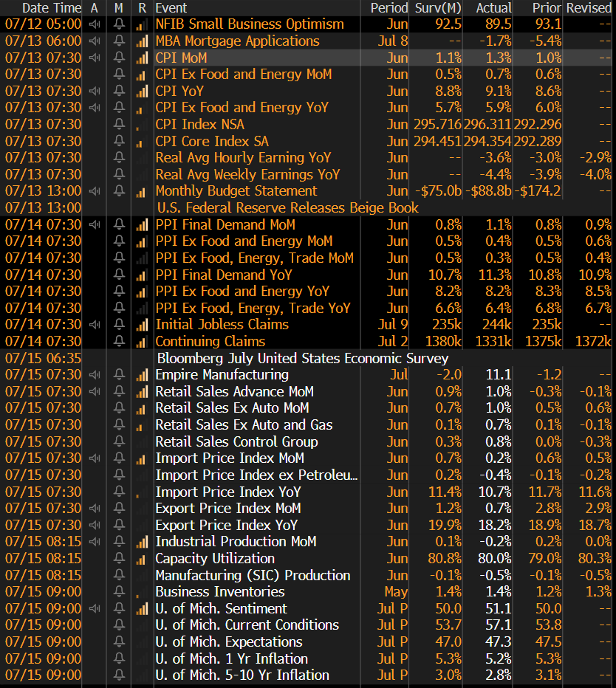
Task: Click speaker icon for U. of Mich. Sentiment
Action: [94, 609]
